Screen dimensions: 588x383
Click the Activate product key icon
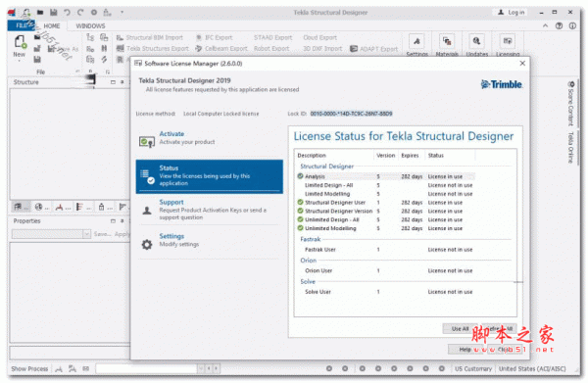147,142
